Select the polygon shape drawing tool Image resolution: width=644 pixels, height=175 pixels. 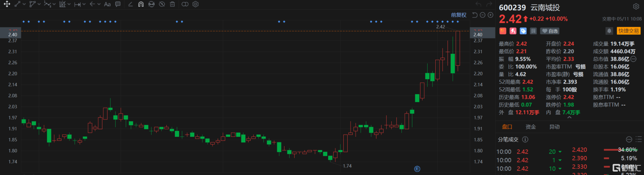tap(33, 4)
